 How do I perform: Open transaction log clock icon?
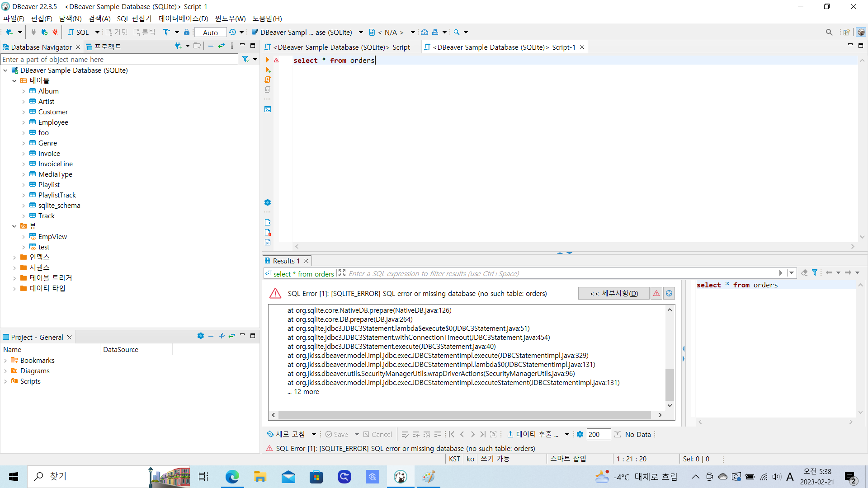232,32
